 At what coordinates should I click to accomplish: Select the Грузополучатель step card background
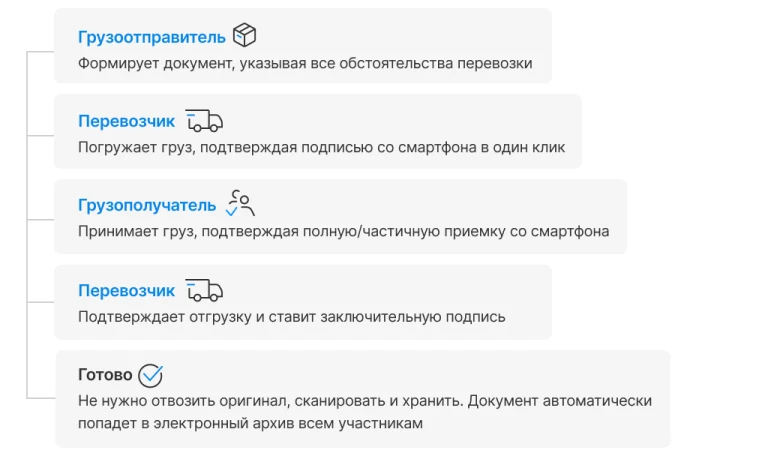click(x=340, y=217)
